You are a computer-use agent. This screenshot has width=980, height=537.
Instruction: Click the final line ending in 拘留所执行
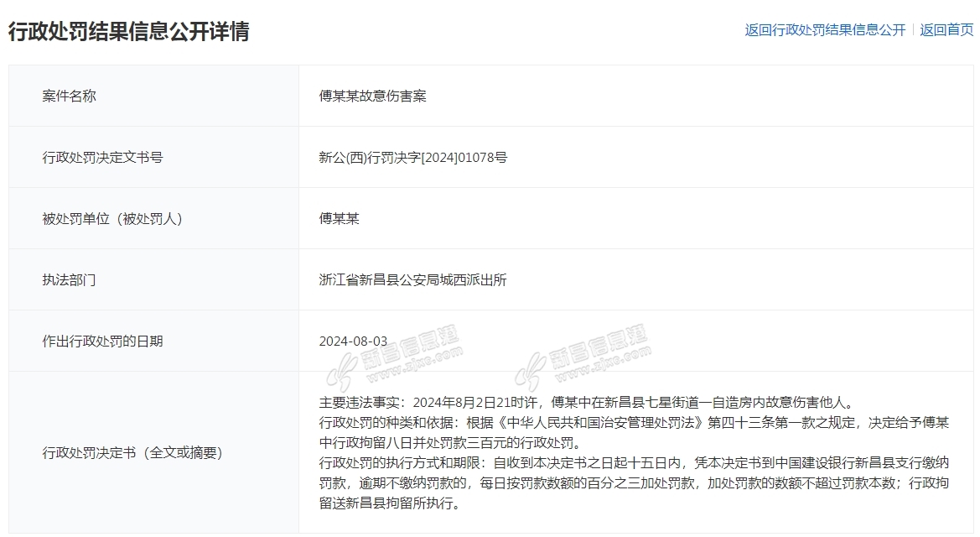(390, 503)
